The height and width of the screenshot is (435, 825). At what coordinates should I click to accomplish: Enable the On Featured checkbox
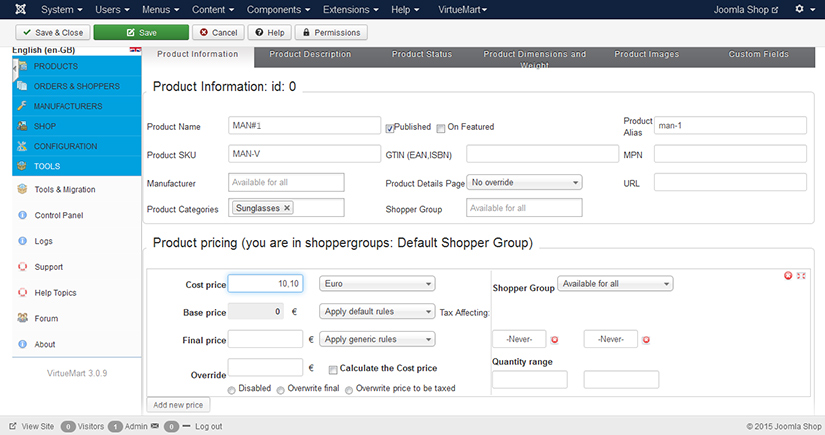pos(440,127)
